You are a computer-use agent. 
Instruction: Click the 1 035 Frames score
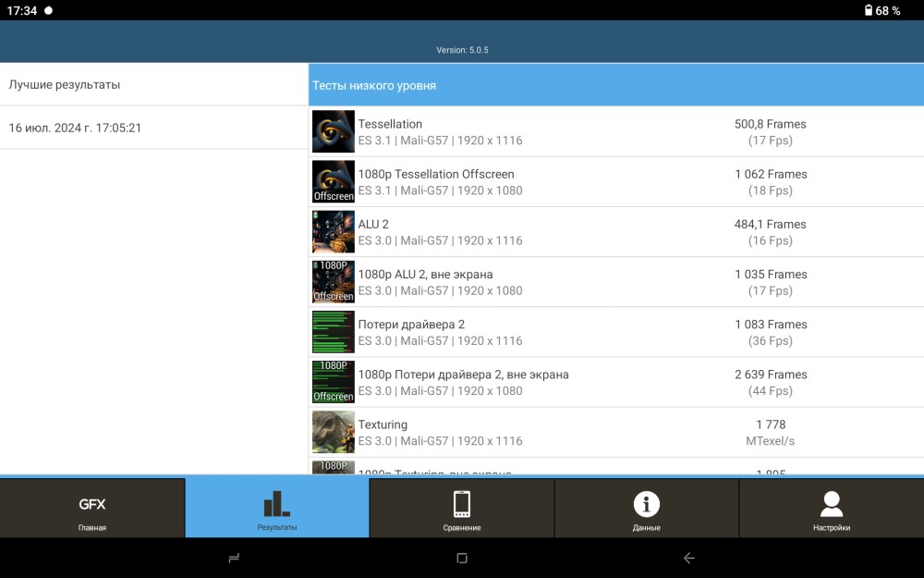tap(771, 275)
